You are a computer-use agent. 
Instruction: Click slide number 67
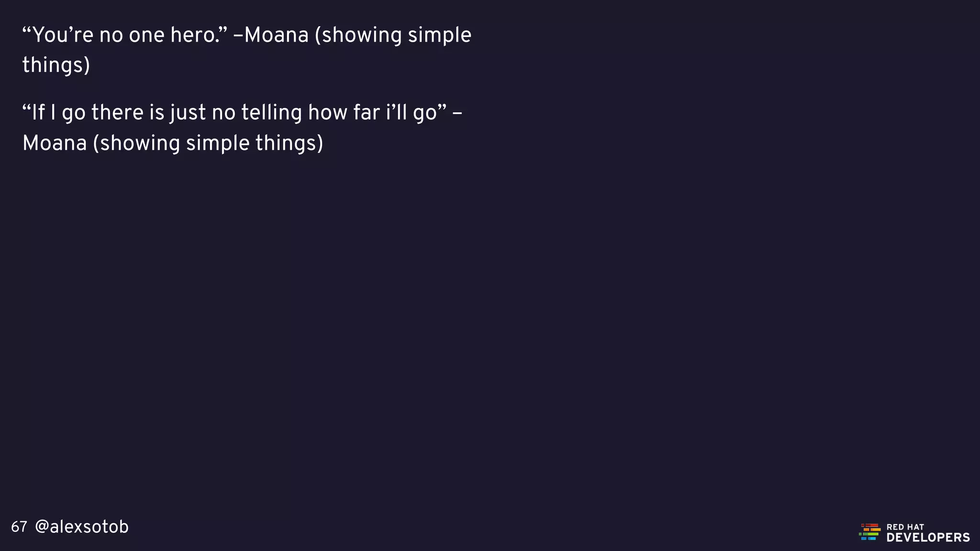(x=19, y=527)
